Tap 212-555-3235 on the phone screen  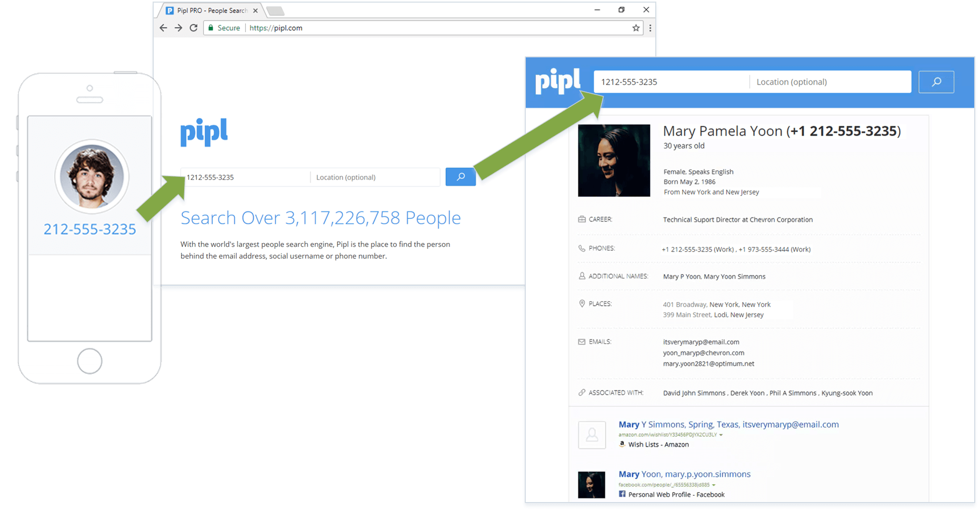tap(89, 229)
